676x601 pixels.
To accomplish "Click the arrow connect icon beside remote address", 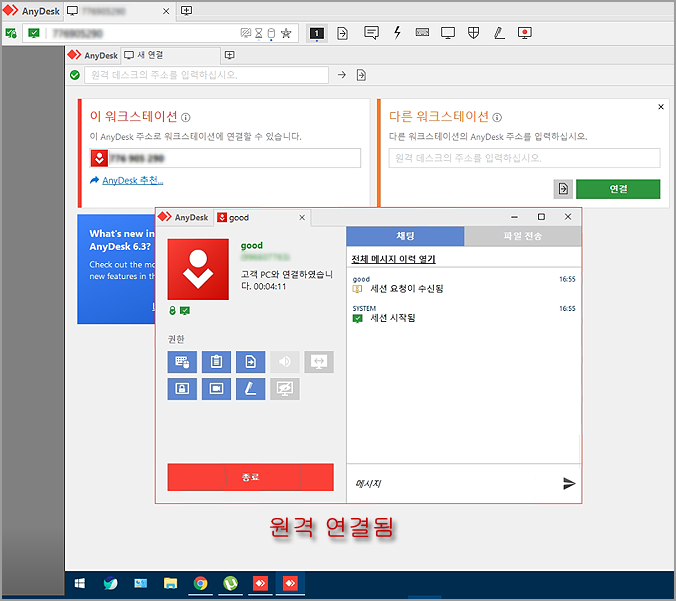I will coord(342,75).
